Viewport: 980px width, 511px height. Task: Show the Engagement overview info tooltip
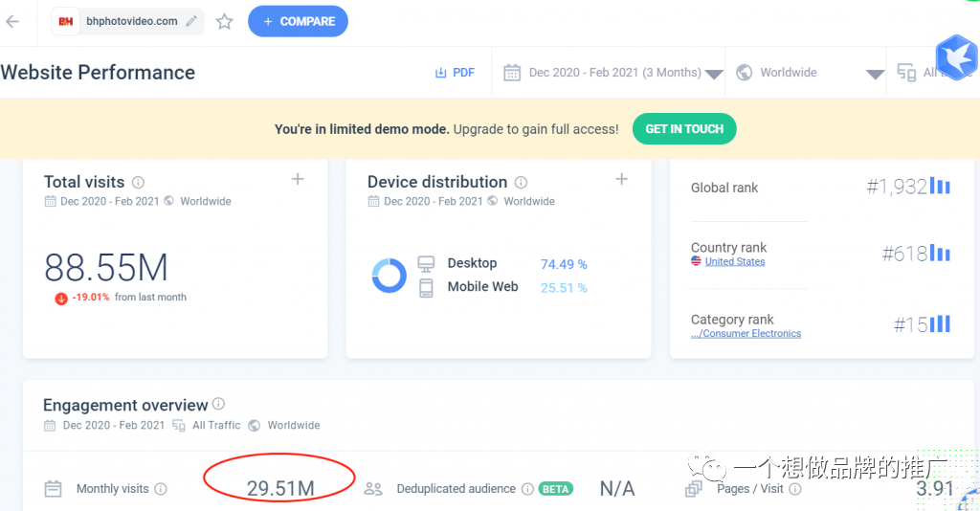pos(218,404)
